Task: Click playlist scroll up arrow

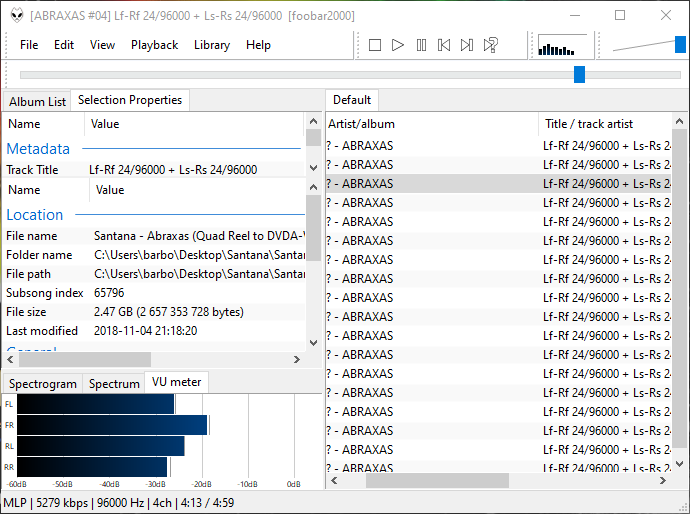Action: [679, 121]
